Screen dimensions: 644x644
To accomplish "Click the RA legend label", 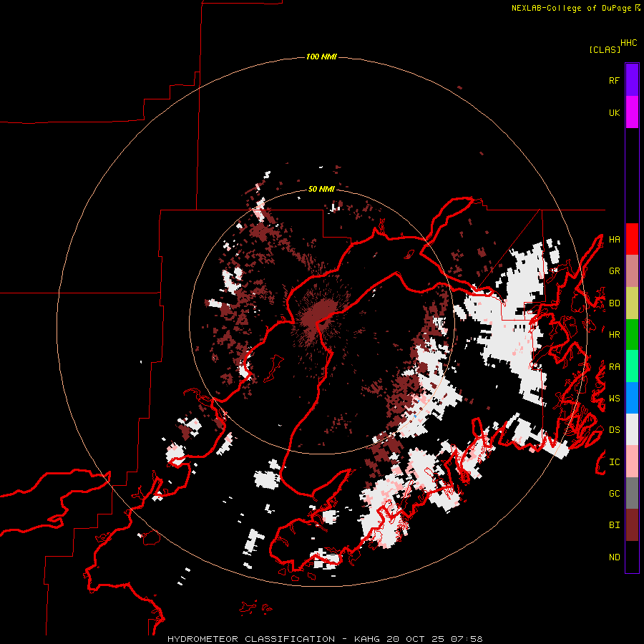I will pos(614,367).
